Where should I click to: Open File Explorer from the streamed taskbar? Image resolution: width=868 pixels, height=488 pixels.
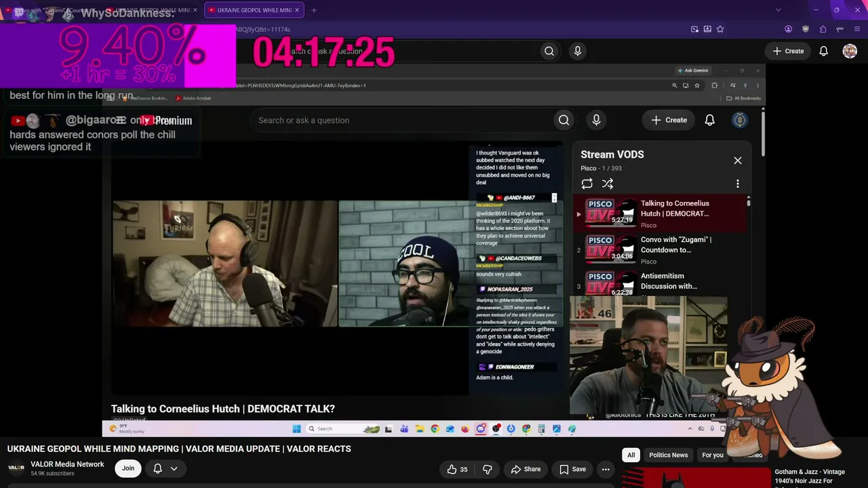420,428
